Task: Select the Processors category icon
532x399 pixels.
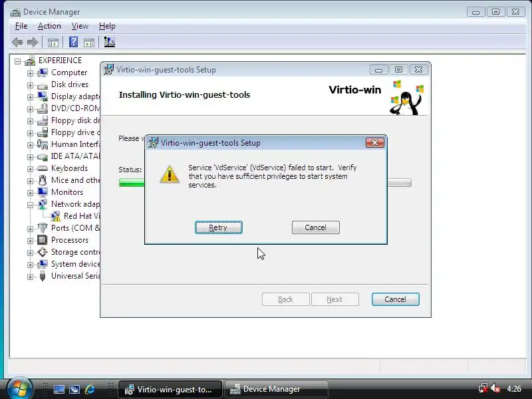Action: 43,240
